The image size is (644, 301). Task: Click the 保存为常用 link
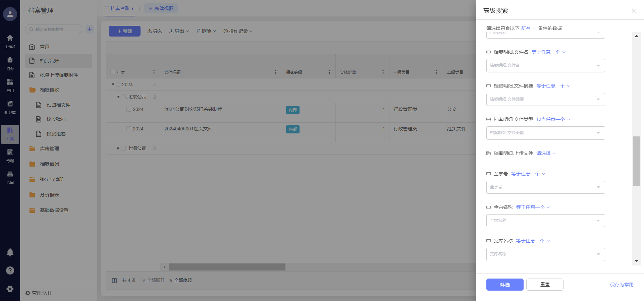[622, 285]
